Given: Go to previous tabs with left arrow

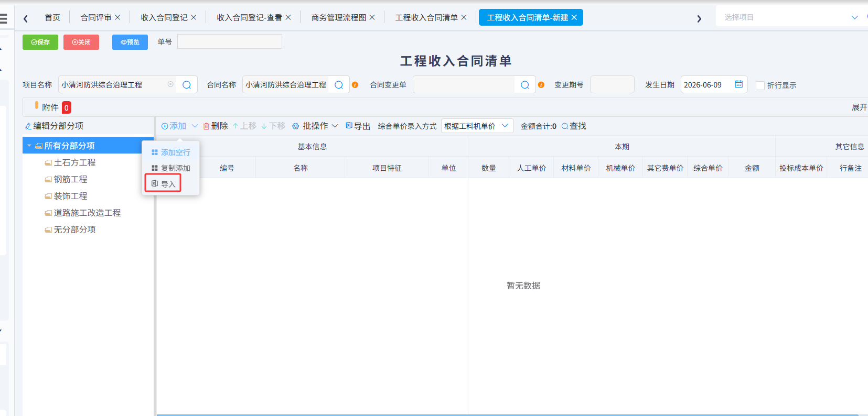Looking at the screenshot, I should (25, 19).
